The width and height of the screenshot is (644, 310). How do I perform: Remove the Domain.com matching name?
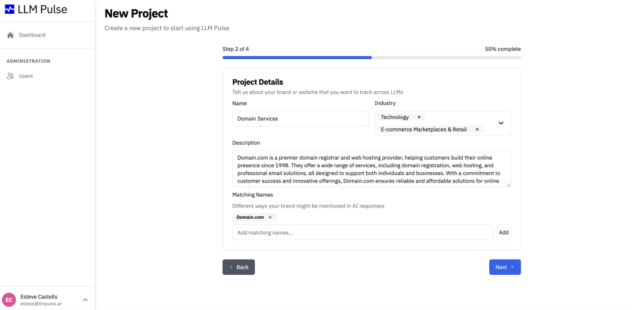point(270,217)
